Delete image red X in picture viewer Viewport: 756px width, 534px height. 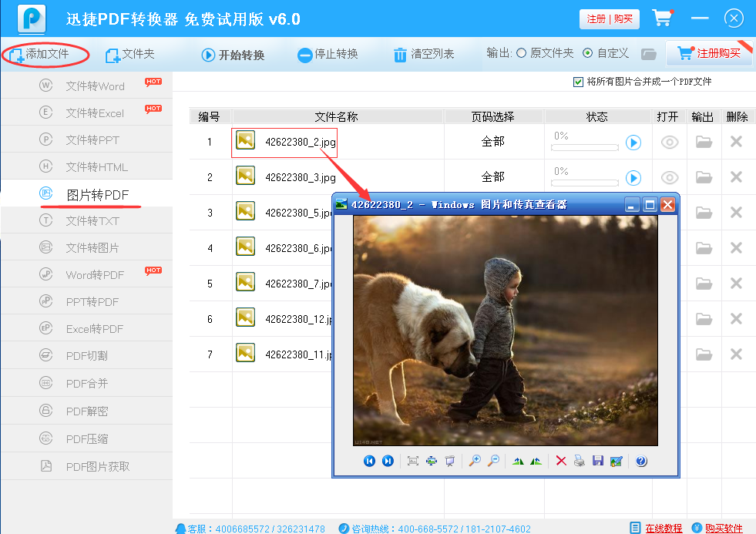coord(561,462)
